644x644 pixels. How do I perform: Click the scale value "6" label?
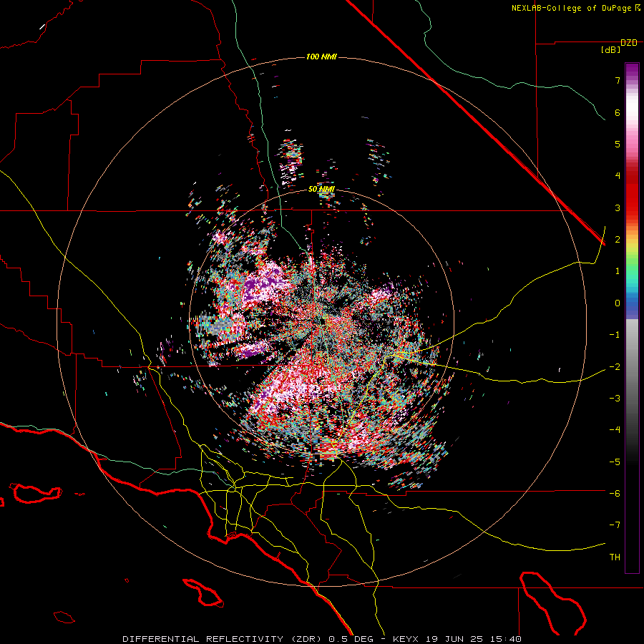pyautogui.click(x=618, y=112)
